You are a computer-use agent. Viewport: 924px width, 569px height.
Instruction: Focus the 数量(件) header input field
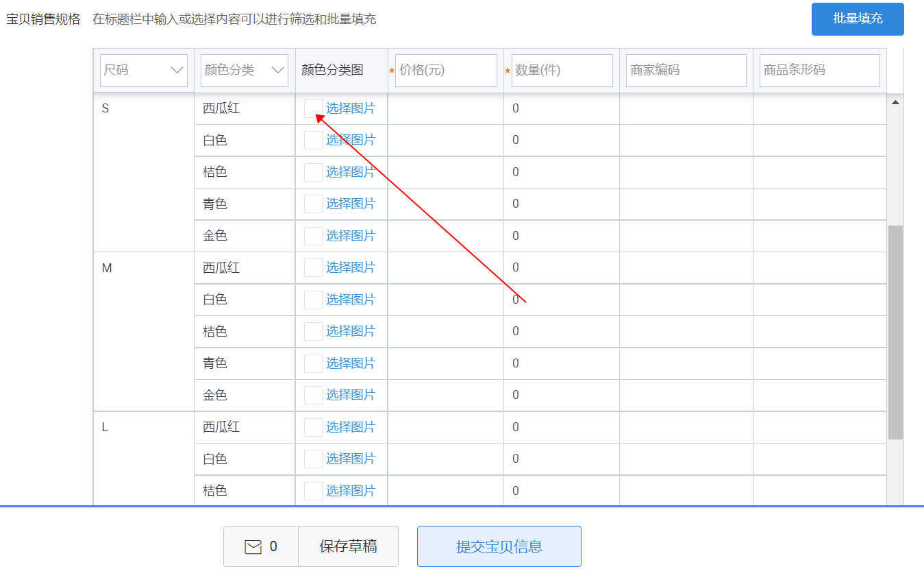pyautogui.click(x=562, y=70)
